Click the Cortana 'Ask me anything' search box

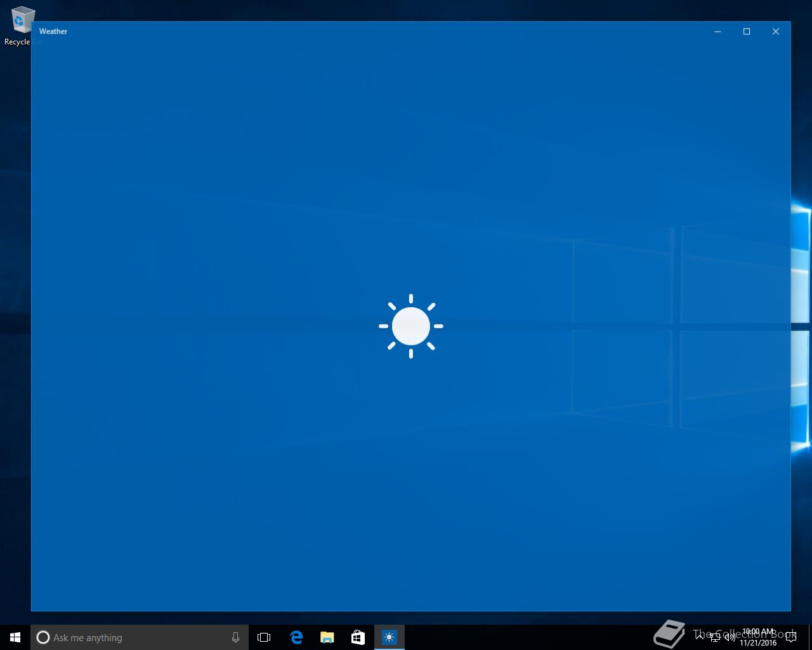pyautogui.click(x=140, y=637)
